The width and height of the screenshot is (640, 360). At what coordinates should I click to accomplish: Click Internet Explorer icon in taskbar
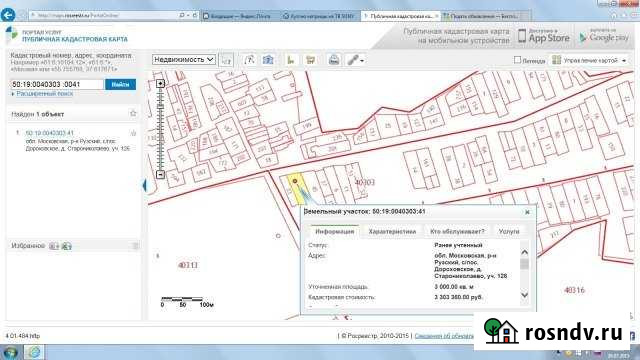click(x=34, y=352)
